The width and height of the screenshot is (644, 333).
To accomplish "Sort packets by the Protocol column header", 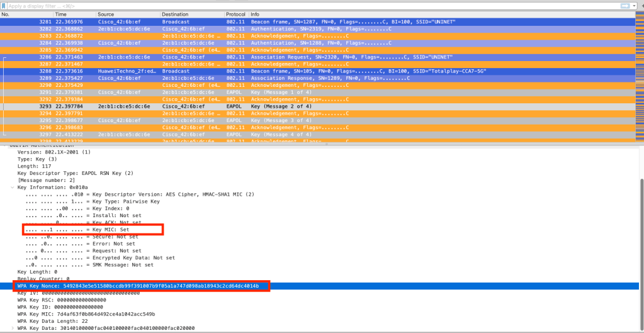I will [235, 14].
